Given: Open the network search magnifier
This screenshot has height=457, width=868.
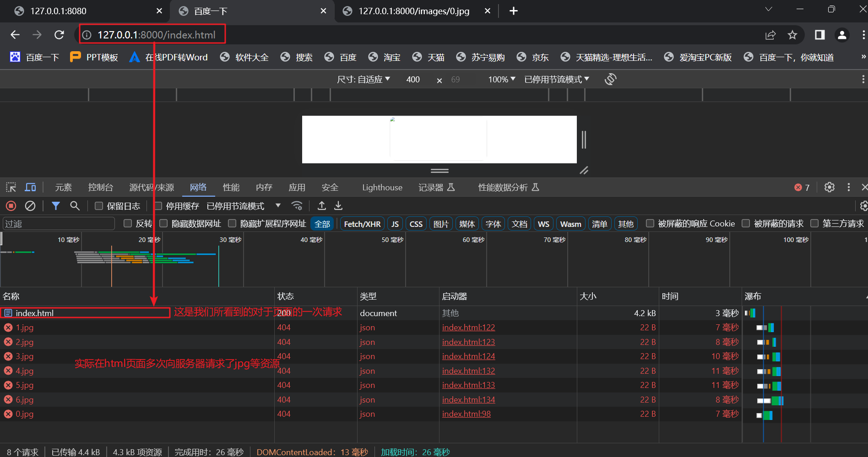Looking at the screenshot, I should click(75, 206).
